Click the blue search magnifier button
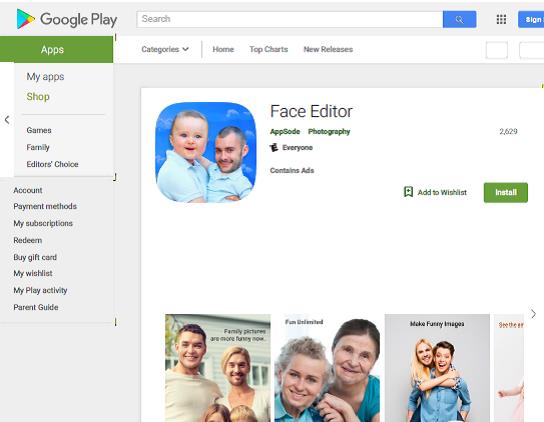Screen dimensions: 544x422 point(459,19)
